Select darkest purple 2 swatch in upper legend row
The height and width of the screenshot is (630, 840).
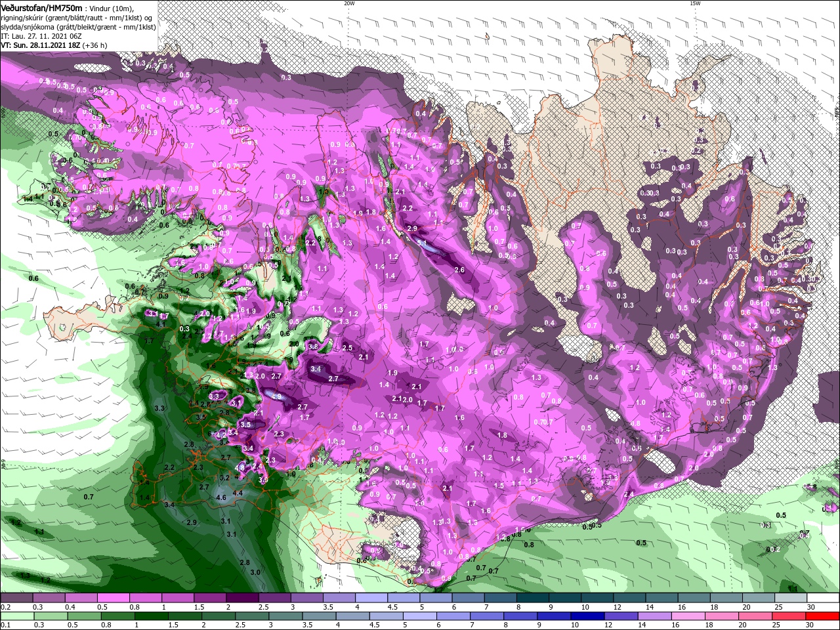tap(242, 598)
